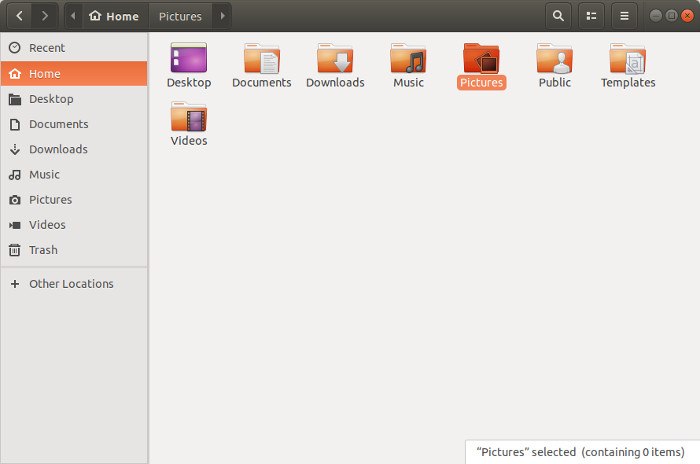Image resolution: width=700 pixels, height=464 pixels.
Task: Select the Desktop folder icon
Action: coord(189,58)
